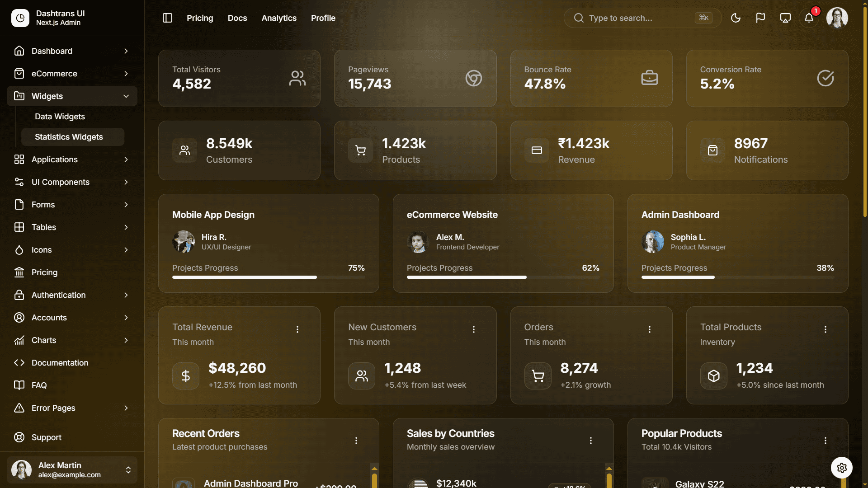Open Analytics in the top navigation

pos(279,18)
